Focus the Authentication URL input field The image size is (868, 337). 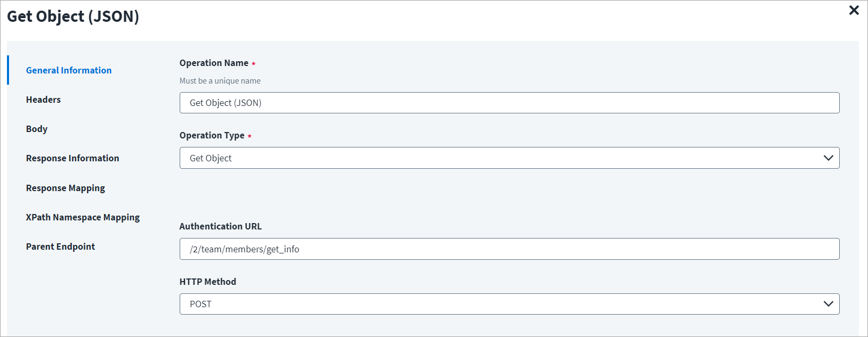509,249
